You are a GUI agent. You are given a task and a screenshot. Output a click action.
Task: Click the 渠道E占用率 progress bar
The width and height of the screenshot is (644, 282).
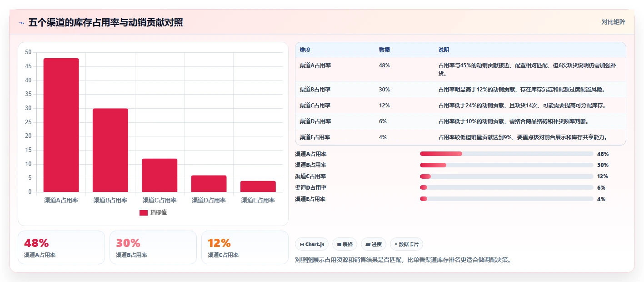[507, 199]
